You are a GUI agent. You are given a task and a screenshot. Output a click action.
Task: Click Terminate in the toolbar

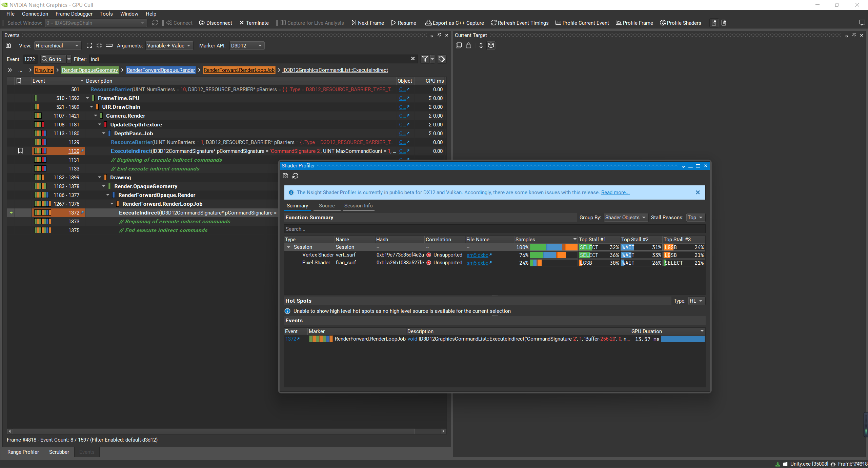[254, 23]
